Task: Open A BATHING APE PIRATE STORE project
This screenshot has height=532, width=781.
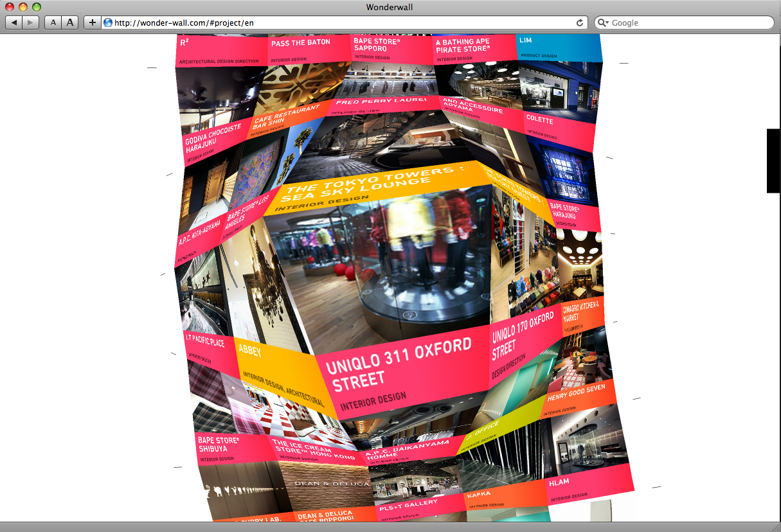Action: coord(474,48)
